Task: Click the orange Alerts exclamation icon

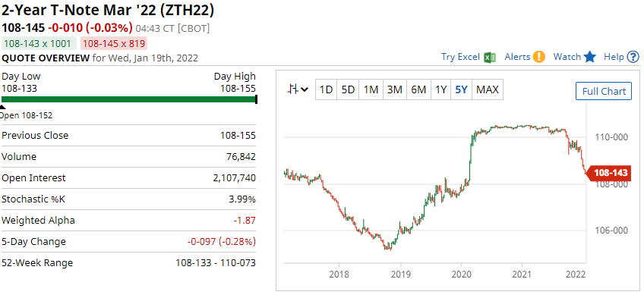Action: pos(539,57)
